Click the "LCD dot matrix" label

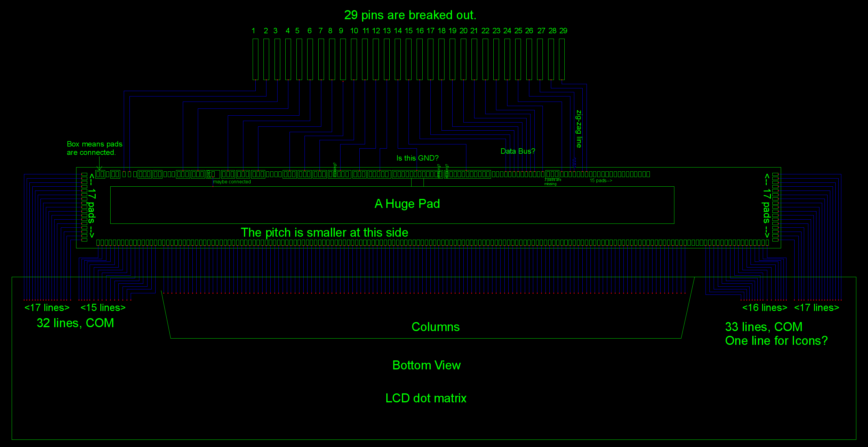tap(426, 398)
